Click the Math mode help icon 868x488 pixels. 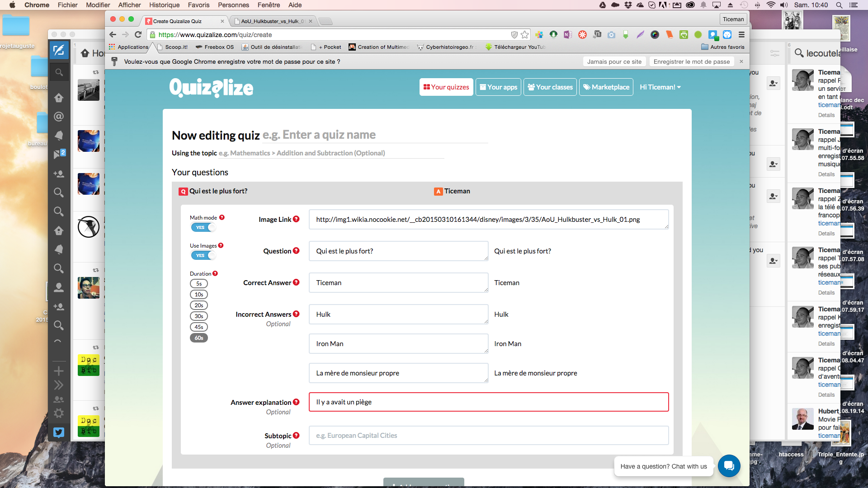pyautogui.click(x=222, y=217)
